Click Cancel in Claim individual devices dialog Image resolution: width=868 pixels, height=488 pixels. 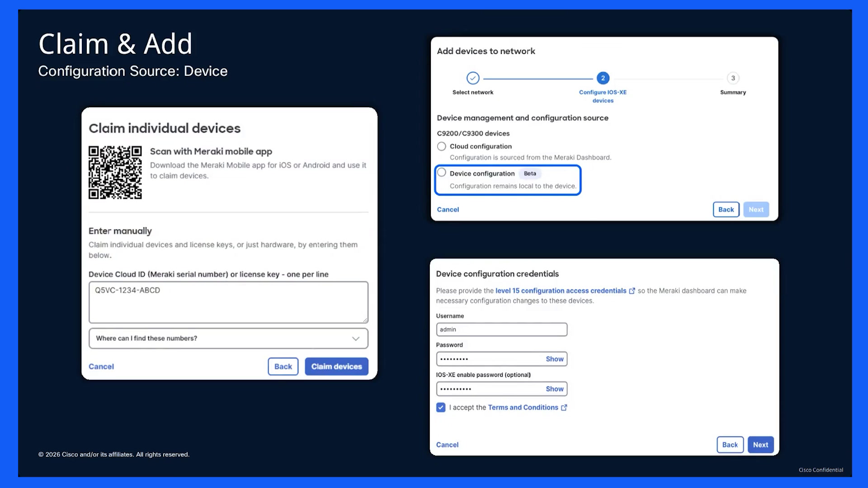(101, 366)
